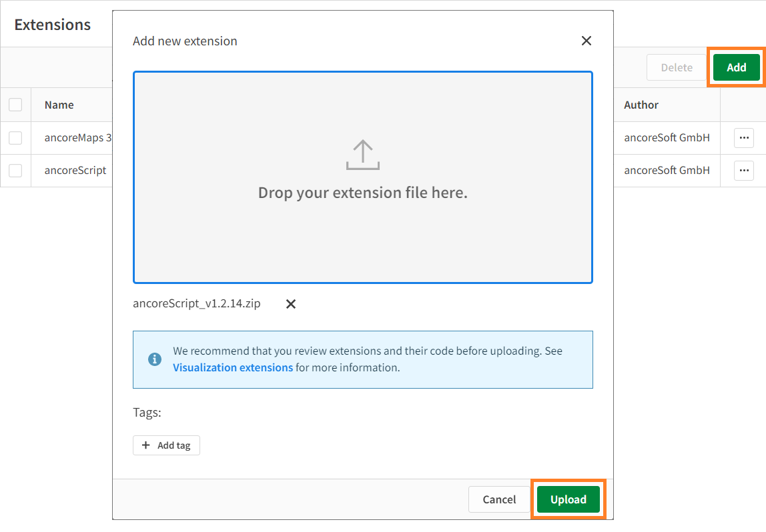Click the Author column header
Screen dimensions: 766x532
coord(641,105)
